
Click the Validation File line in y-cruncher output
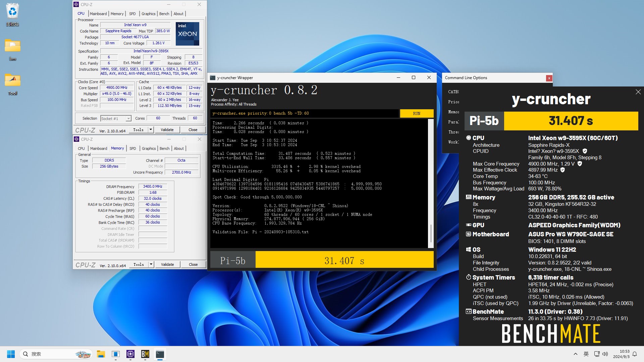coord(260,232)
